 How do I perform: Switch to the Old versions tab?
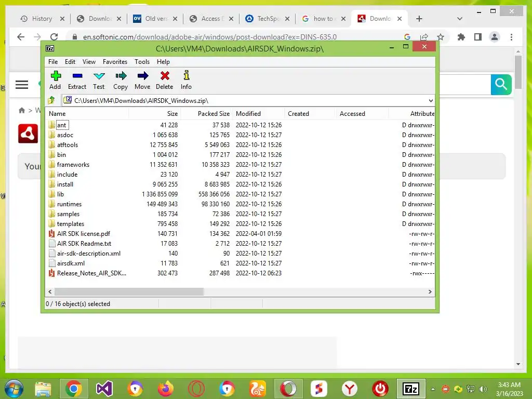[x=156, y=19]
